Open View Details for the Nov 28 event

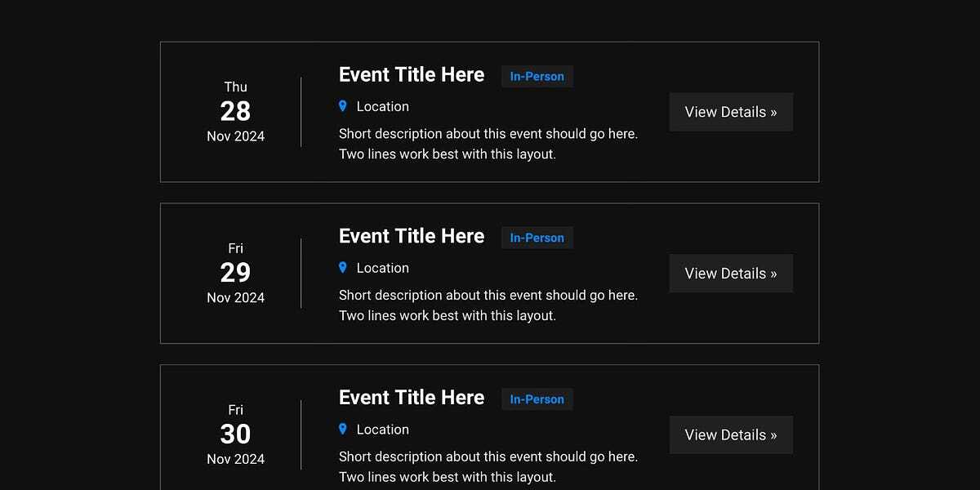click(731, 112)
